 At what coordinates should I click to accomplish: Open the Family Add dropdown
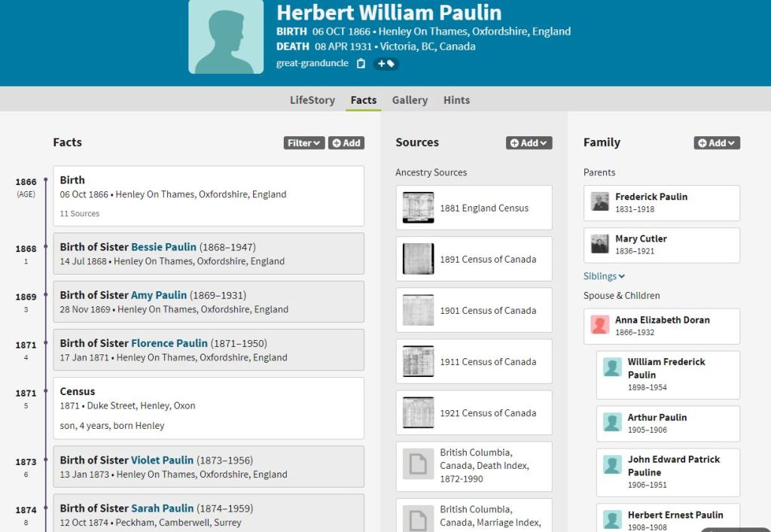(x=717, y=143)
